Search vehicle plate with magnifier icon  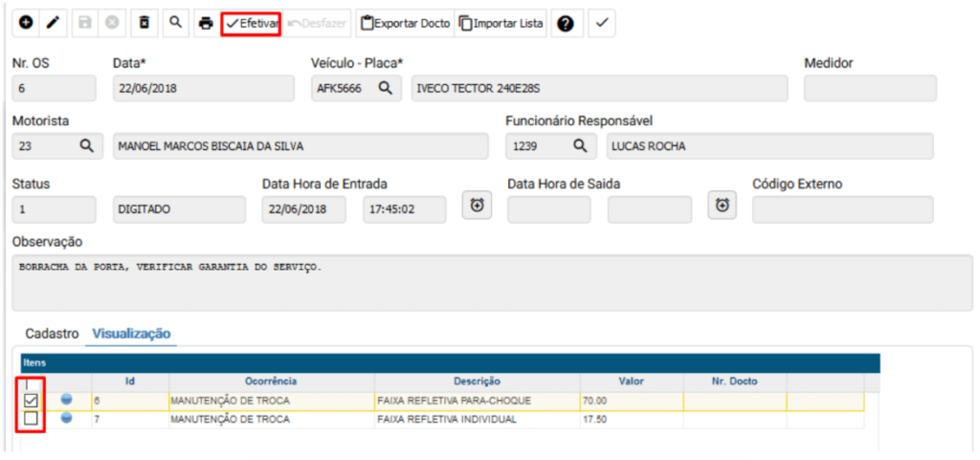click(385, 89)
